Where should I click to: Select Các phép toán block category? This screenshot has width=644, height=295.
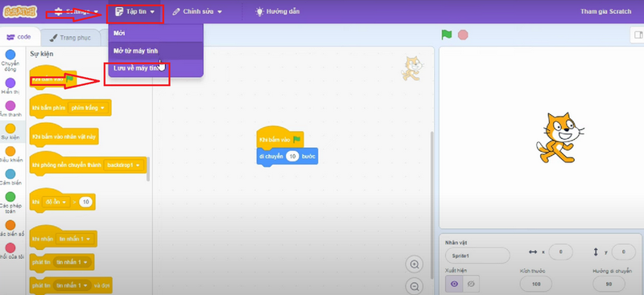point(10,203)
